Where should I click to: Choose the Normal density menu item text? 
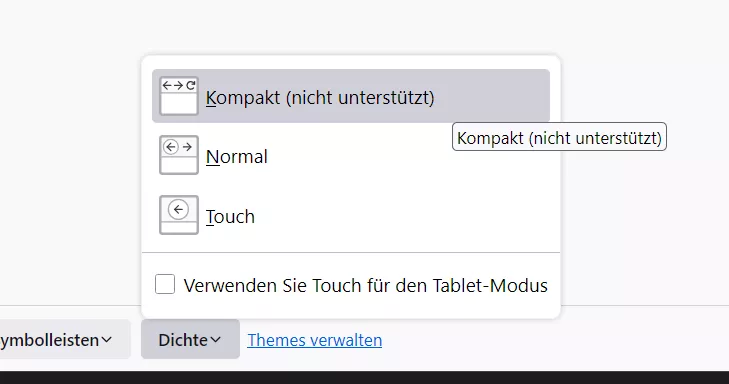(x=237, y=157)
